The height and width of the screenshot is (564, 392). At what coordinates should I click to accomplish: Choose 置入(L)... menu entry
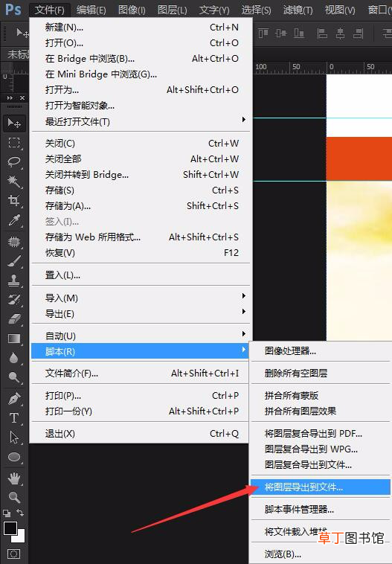[x=141, y=275]
